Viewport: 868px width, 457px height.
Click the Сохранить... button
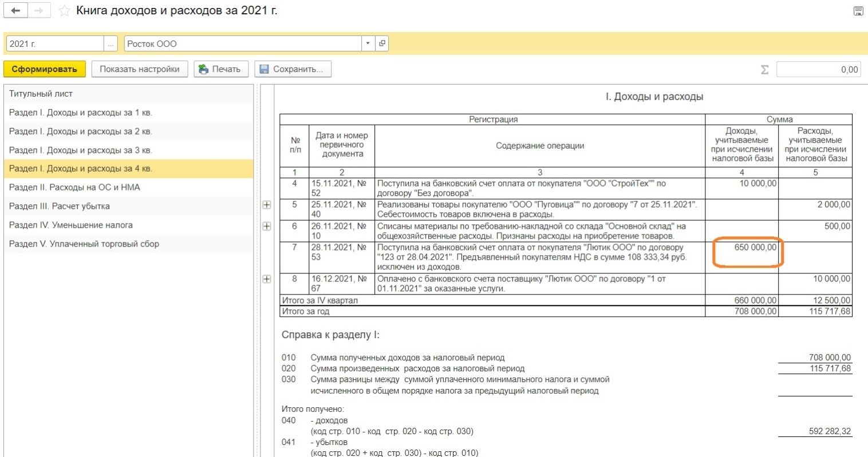(x=293, y=69)
